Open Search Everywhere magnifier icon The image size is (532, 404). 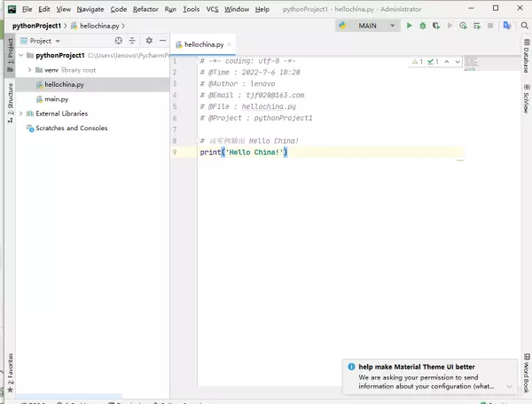pyautogui.click(x=524, y=26)
